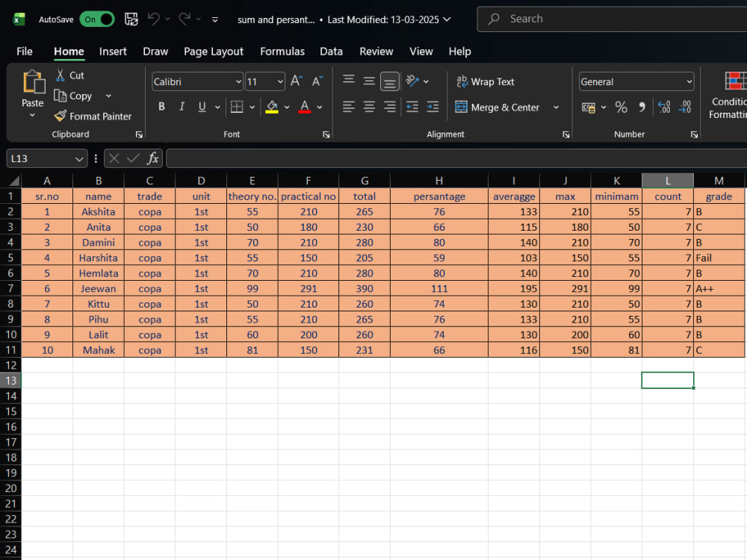This screenshot has height=560, width=747.
Task: Click the Increase Font Size icon
Action: [x=297, y=81]
